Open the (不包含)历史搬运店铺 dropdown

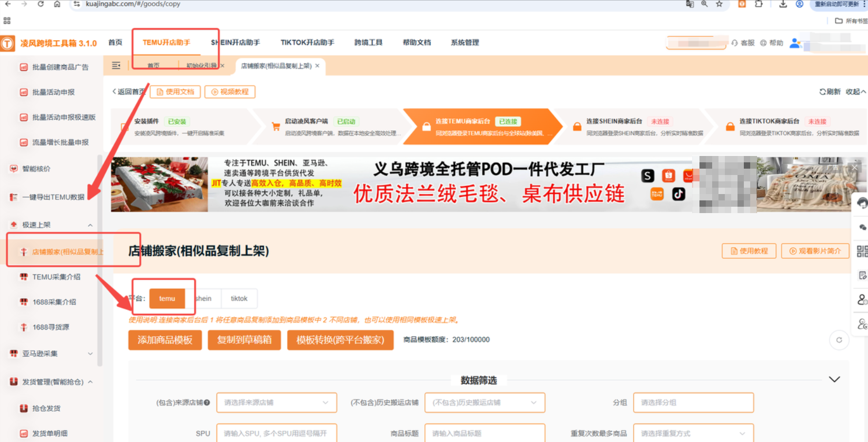(x=484, y=402)
